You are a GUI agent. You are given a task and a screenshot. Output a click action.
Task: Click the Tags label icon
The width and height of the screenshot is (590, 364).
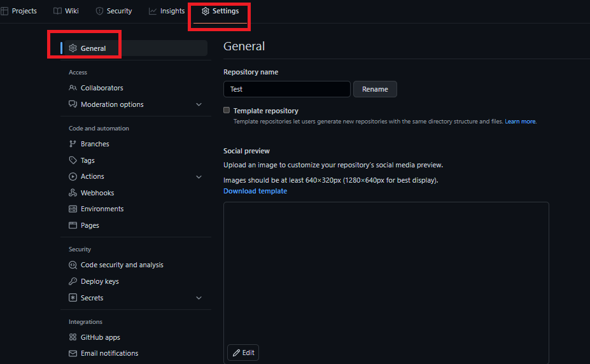coord(73,160)
